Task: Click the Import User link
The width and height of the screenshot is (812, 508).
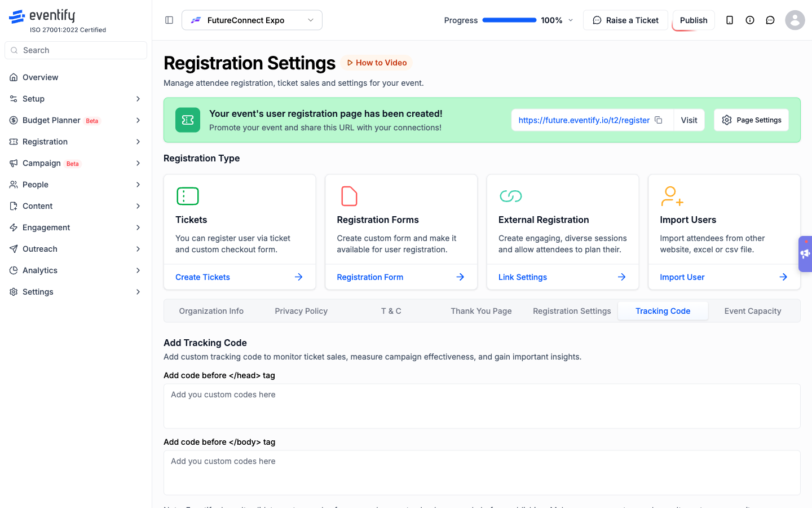Action: [x=682, y=277]
